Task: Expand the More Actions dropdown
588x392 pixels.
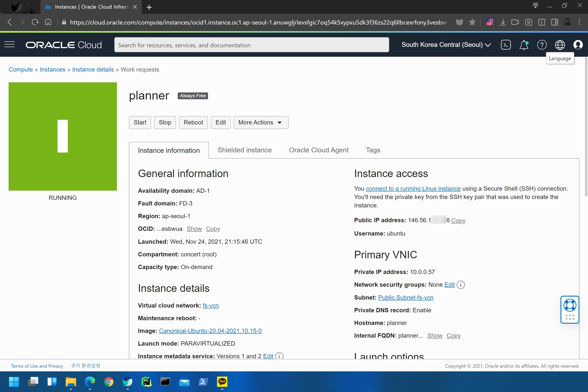Action: [x=261, y=122]
